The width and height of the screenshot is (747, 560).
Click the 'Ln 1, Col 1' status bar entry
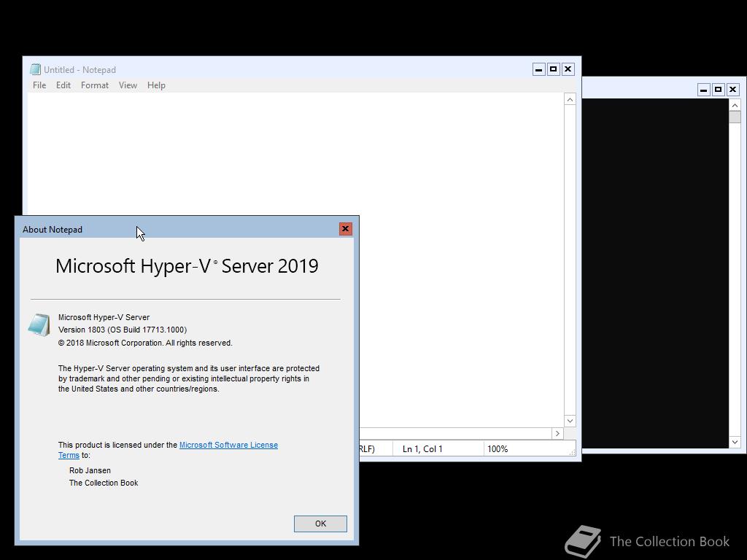[422, 449]
